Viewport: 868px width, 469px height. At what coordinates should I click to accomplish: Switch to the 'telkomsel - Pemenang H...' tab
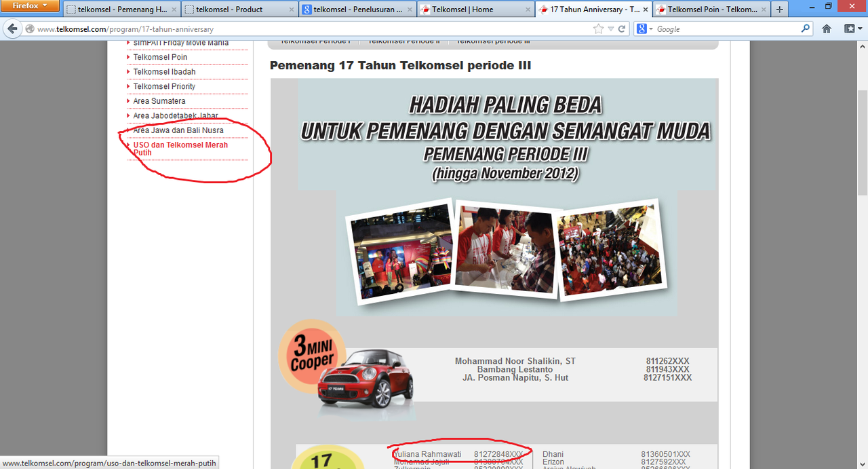121,10
